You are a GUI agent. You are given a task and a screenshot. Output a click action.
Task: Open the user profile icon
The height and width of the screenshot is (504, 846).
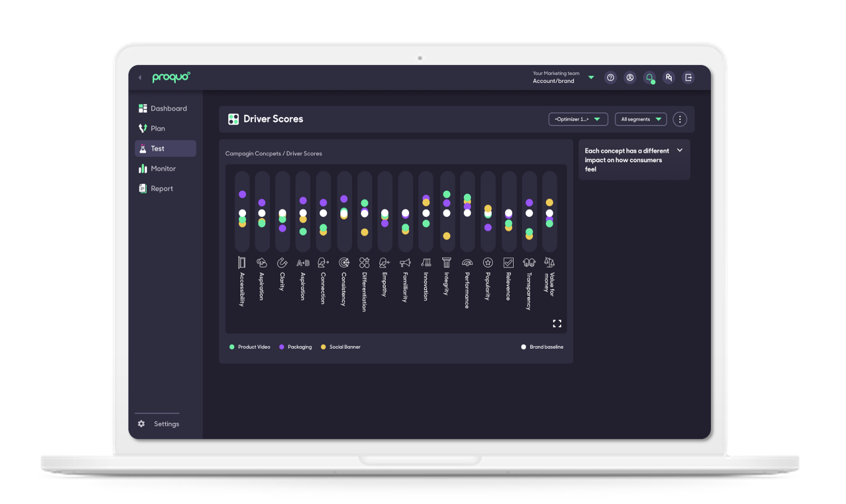(x=629, y=77)
